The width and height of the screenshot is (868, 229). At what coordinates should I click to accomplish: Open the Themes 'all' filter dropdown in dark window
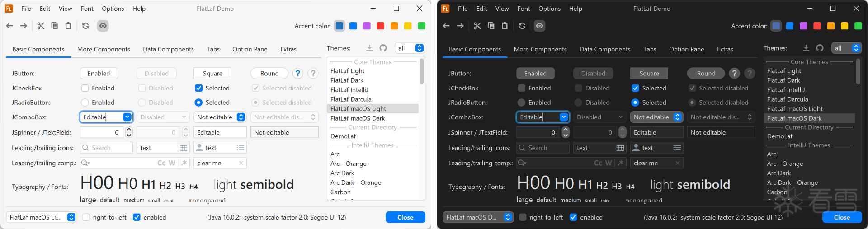tap(846, 48)
